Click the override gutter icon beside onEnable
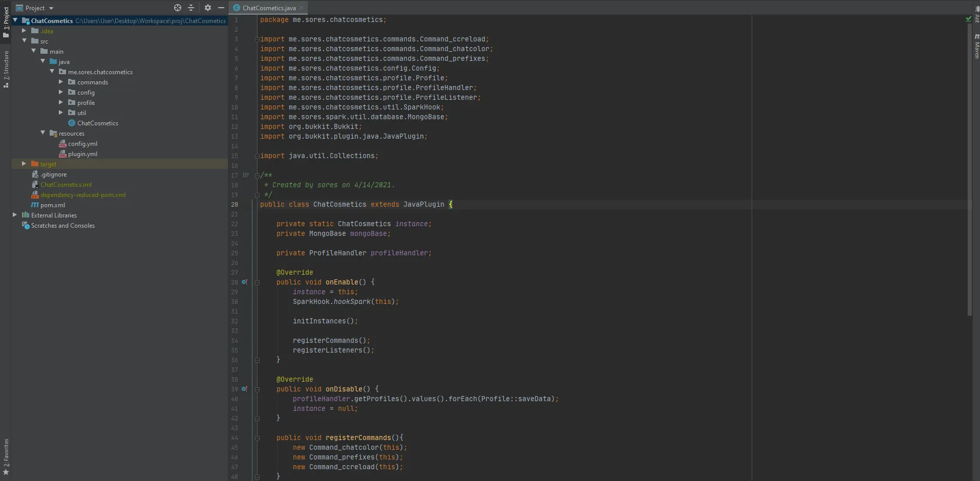 245,282
